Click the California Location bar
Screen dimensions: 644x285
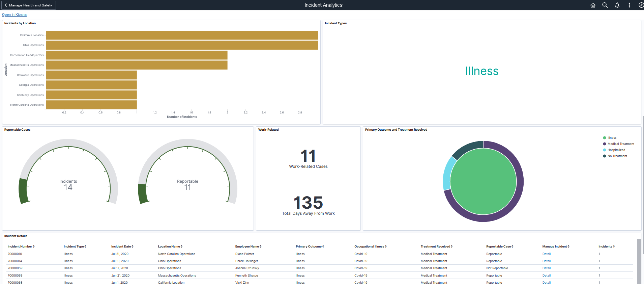point(182,35)
